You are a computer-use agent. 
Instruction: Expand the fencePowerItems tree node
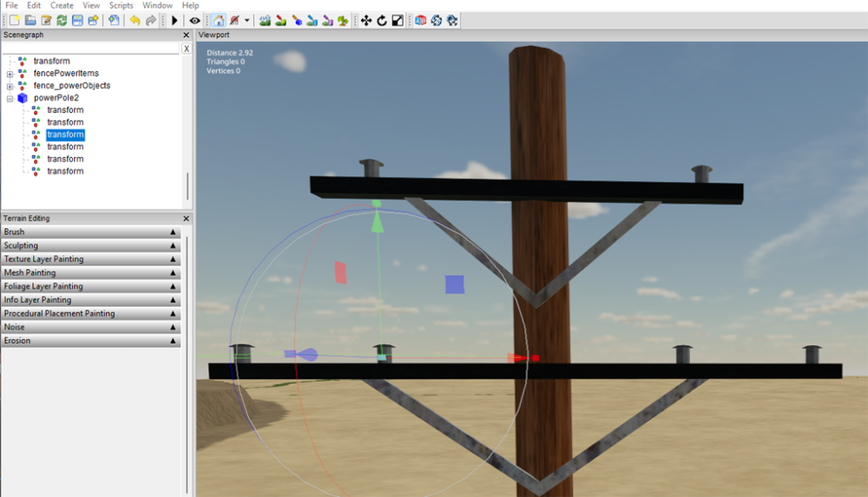point(10,74)
